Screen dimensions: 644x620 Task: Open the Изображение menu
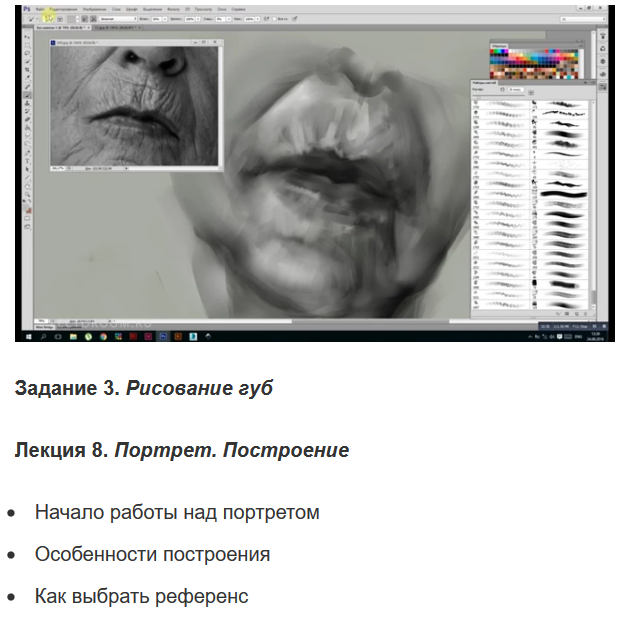click(94, 9)
